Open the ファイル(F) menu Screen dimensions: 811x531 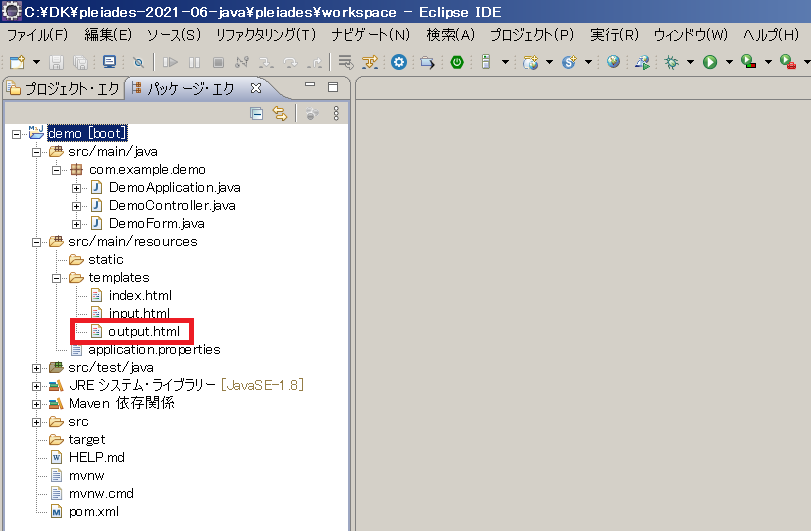tap(37, 35)
